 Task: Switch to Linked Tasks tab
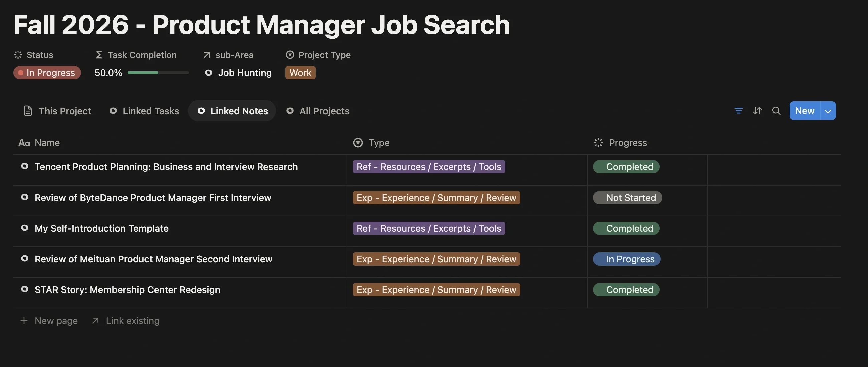pos(144,111)
